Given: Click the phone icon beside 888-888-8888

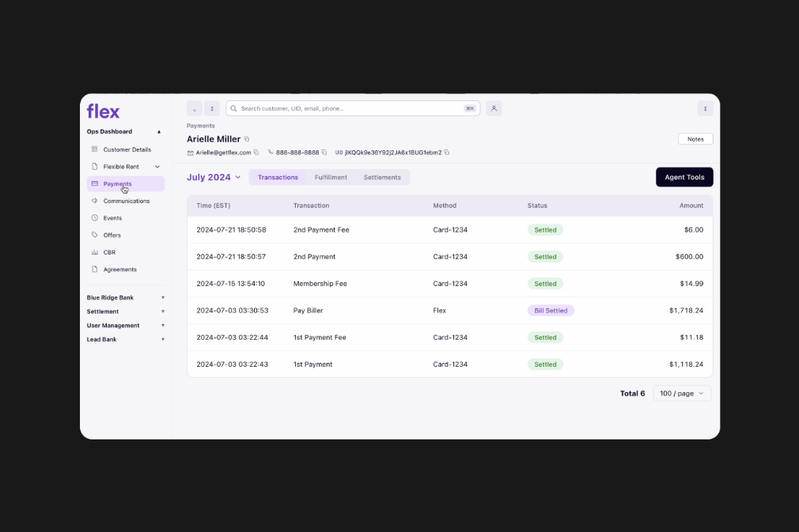Looking at the screenshot, I should 271,153.
